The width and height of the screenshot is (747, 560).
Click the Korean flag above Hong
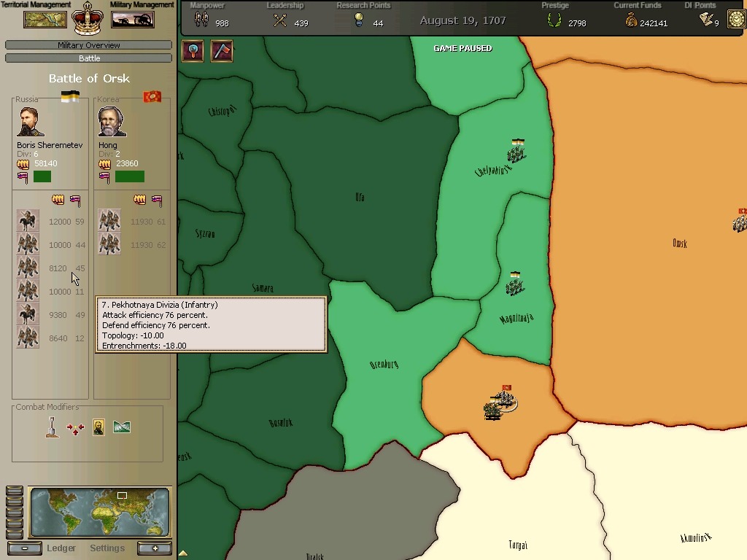coord(152,97)
